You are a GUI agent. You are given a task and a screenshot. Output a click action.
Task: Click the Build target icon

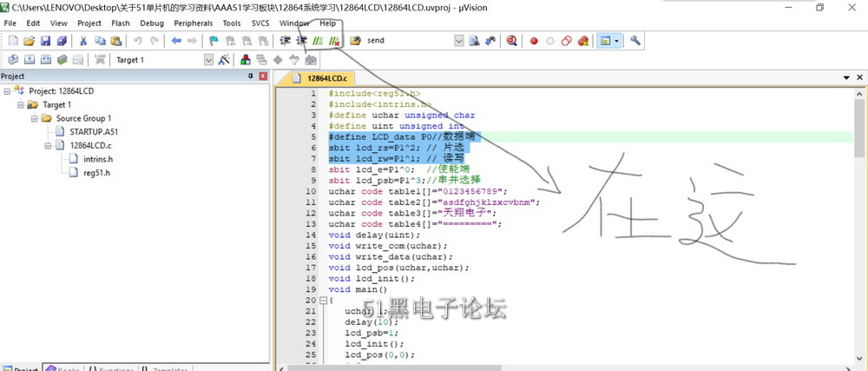click(30, 60)
